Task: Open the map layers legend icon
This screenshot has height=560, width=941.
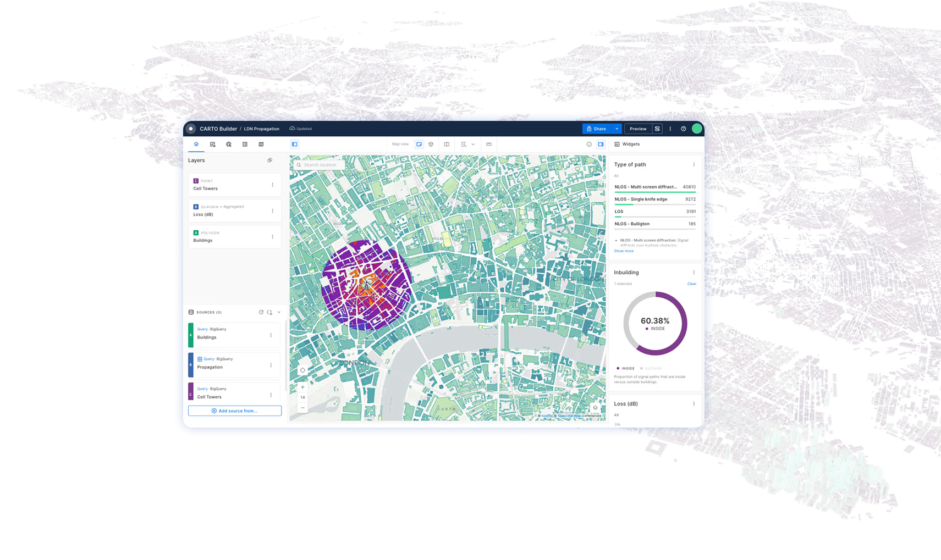Action: (x=595, y=408)
